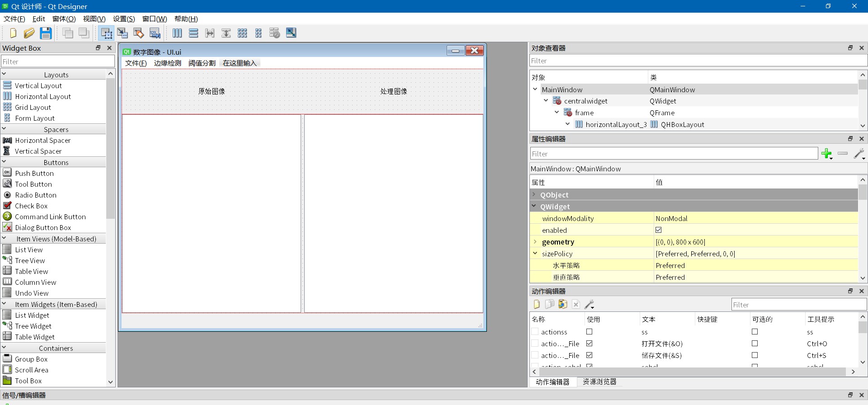This screenshot has width=868, height=405.
Task: Switch to Edit Tab Order mode
Action: (x=155, y=33)
